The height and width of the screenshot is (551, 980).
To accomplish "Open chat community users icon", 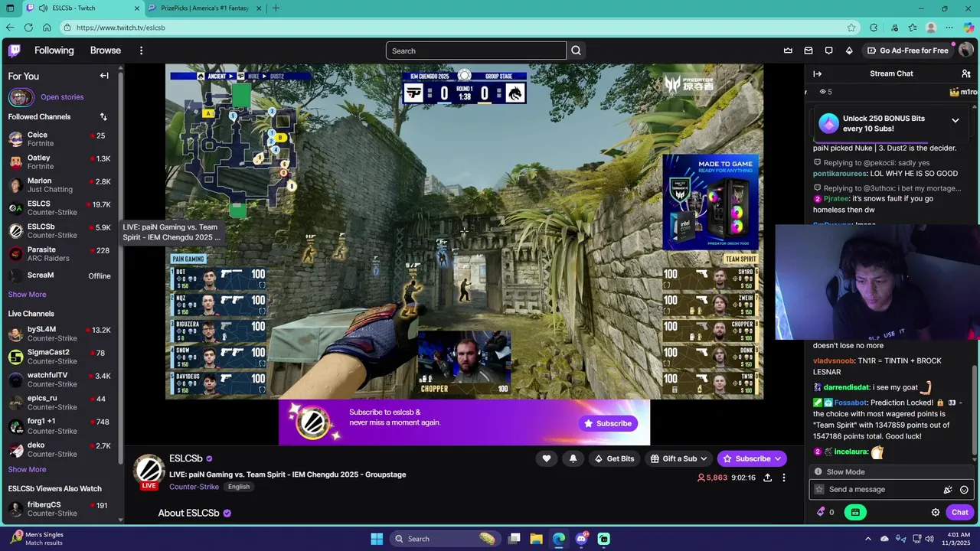I will click(x=966, y=73).
